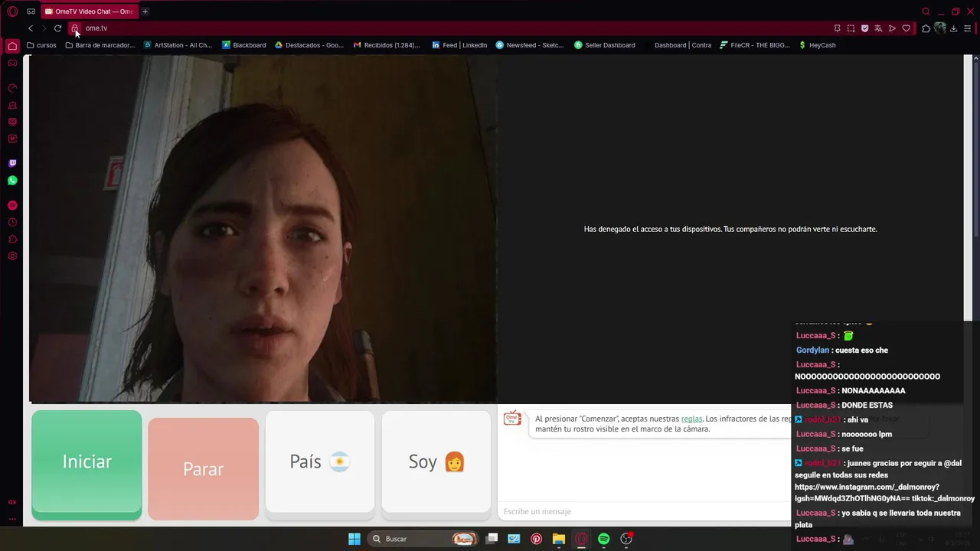Viewport: 980px width, 551px height.
Task: Click the Windows taskbar Buscar search box
Action: coord(421,539)
